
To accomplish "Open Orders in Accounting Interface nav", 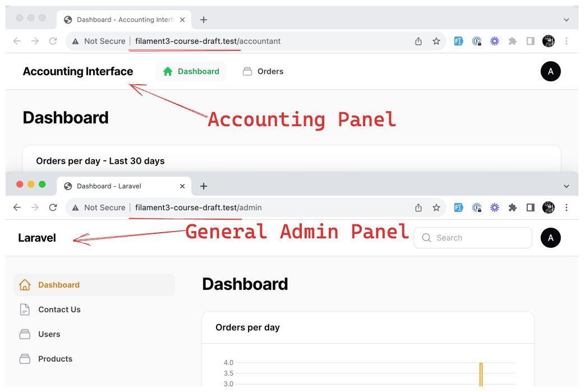I will click(263, 71).
